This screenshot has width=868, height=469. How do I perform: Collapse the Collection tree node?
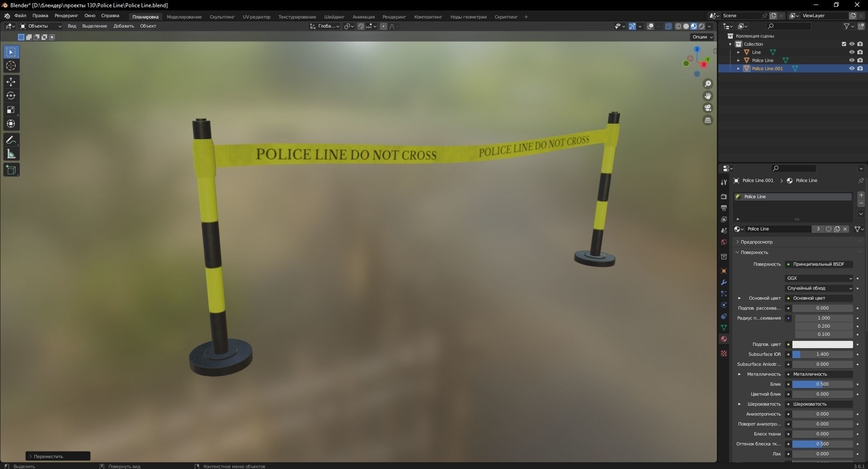pos(730,44)
